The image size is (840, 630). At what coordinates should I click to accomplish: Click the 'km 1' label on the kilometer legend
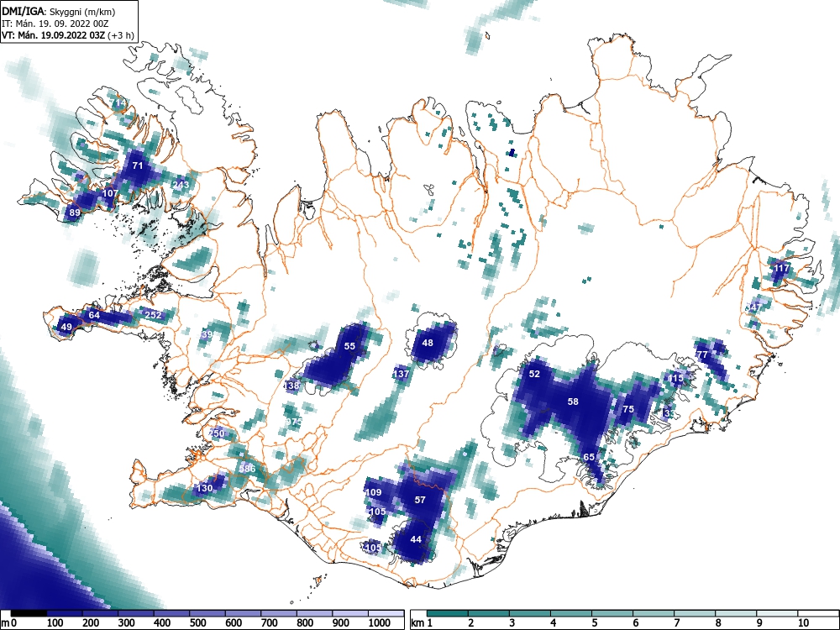point(422,623)
